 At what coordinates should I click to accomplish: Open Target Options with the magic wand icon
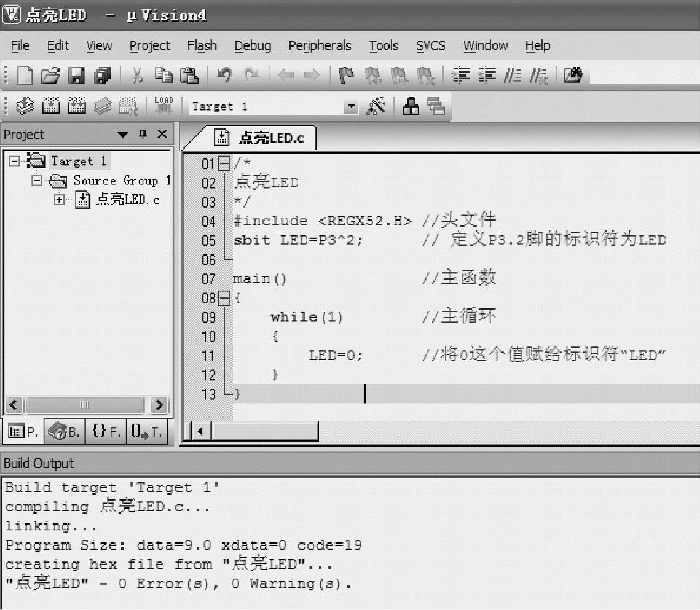376,106
